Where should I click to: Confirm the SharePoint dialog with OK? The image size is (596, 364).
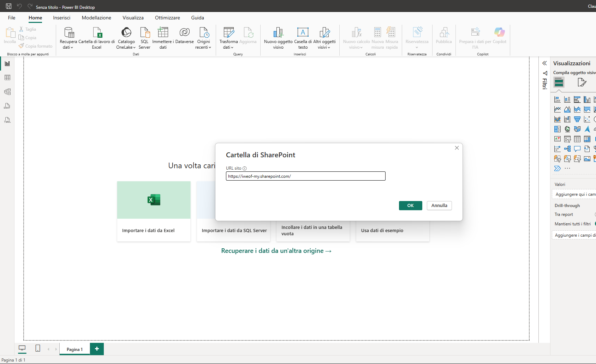tap(411, 206)
